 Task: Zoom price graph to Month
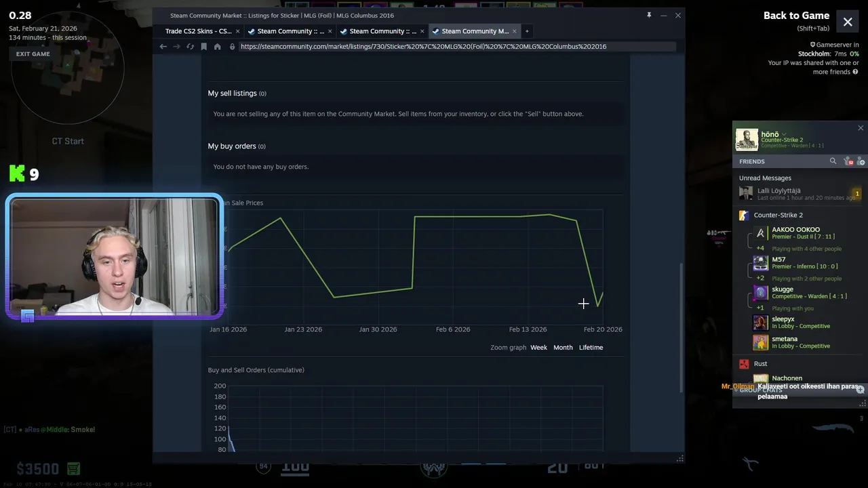563,347
